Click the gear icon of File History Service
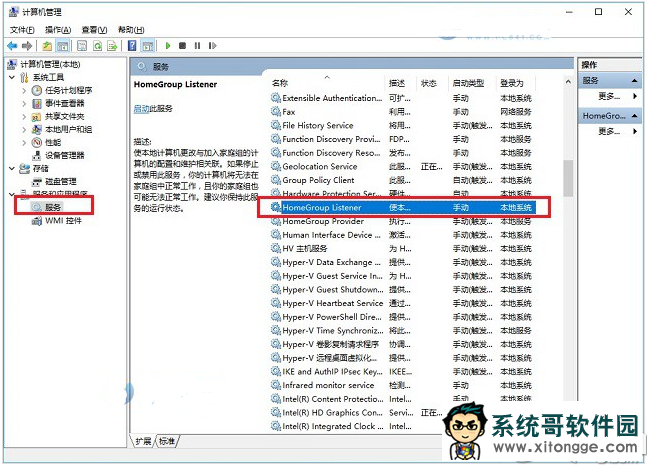 (x=276, y=125)
